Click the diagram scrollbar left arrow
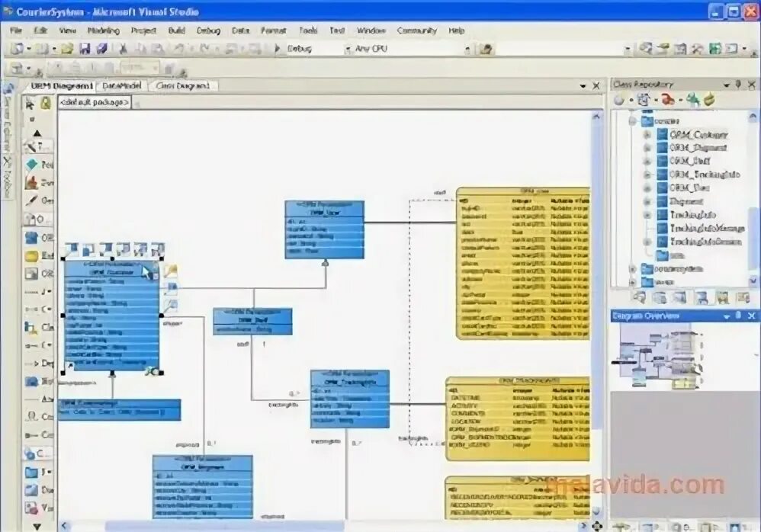Viewport: 761px width, 532px height. (64, 526)
